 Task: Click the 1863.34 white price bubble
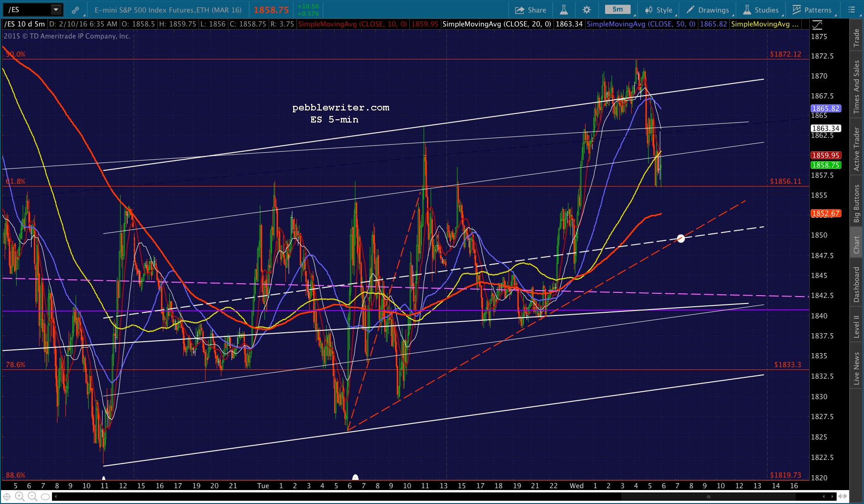(825, 128)
